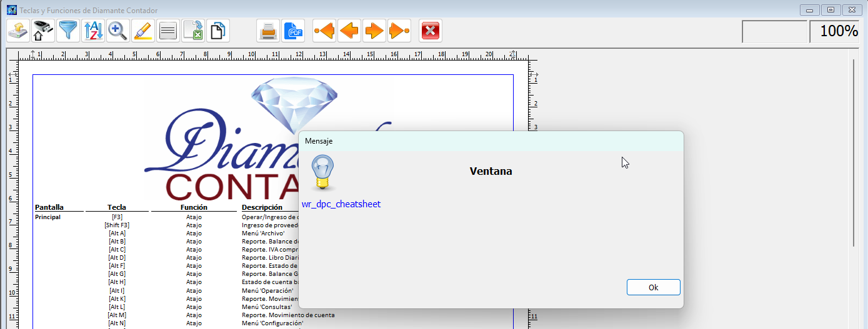Click the Función column header

(x=194, y=207)
